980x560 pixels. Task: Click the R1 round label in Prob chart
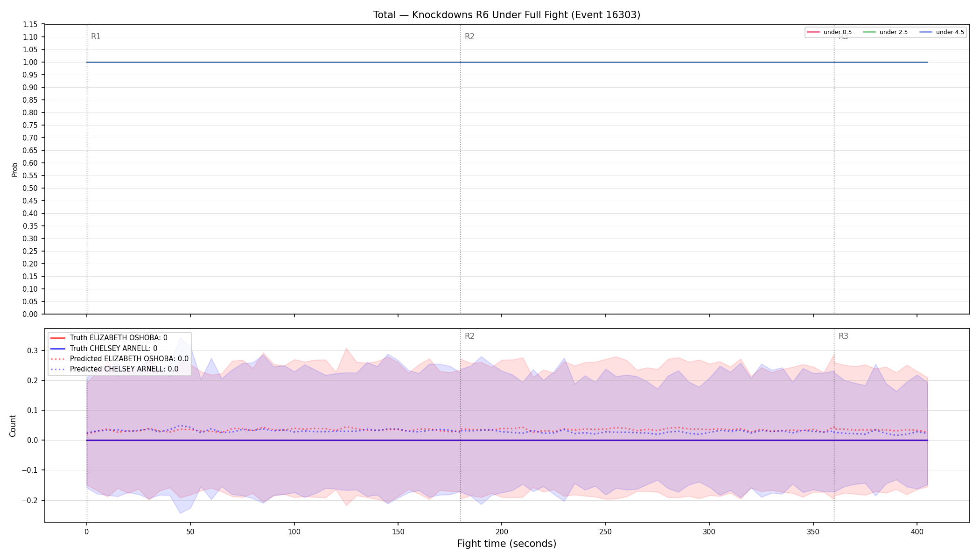click(96, 36)
